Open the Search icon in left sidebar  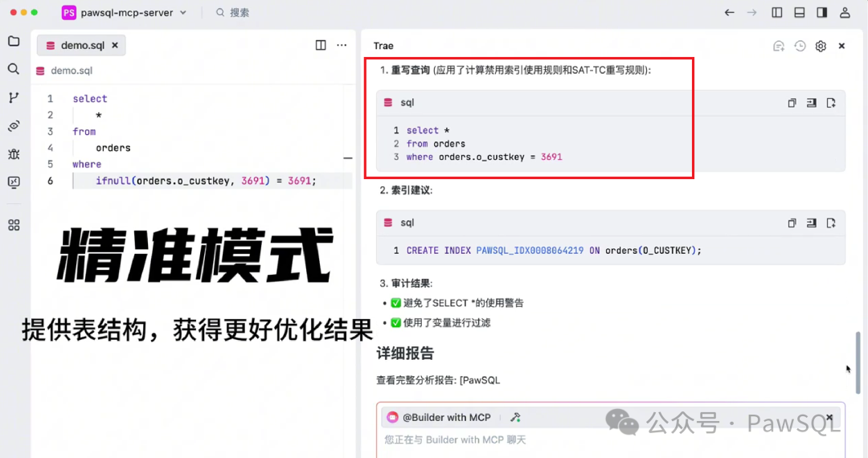[x=14, y=69]
